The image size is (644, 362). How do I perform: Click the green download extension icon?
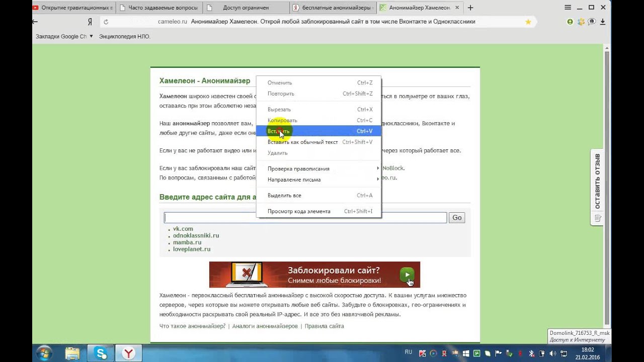pos(570,22)
